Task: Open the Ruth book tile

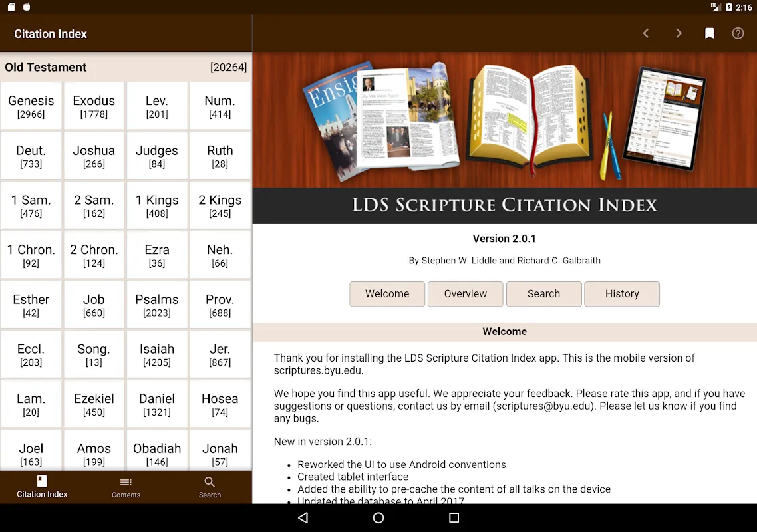Action: (220, 156)
